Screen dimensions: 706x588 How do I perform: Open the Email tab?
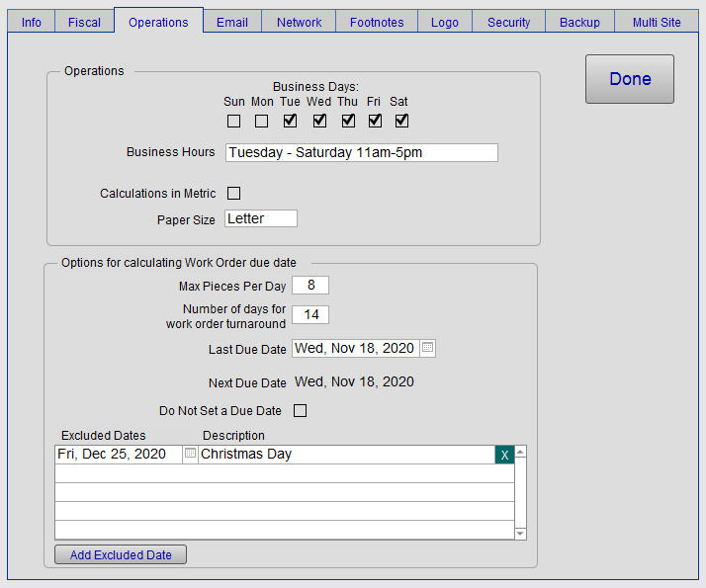coord(232,22)
